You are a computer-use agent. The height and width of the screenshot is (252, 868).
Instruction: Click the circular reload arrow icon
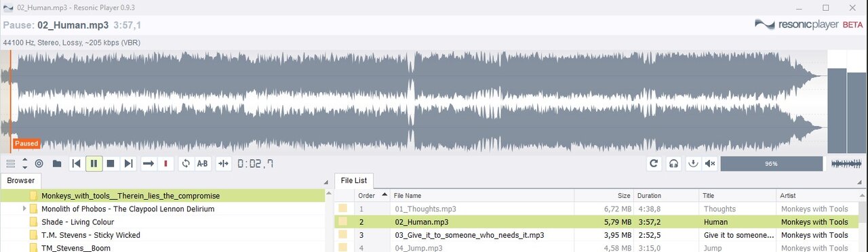coord(654,163)
